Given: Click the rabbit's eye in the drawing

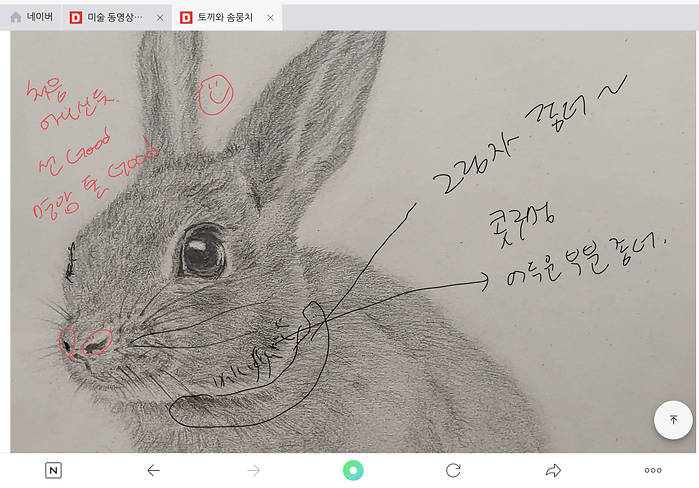Looking at the screenshot, I should click(202, 250).
